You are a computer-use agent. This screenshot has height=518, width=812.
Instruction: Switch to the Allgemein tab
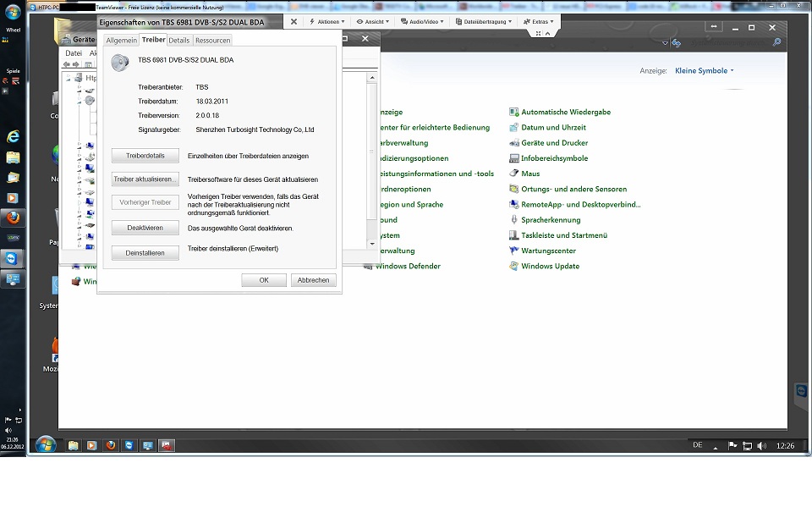[122, 41]
